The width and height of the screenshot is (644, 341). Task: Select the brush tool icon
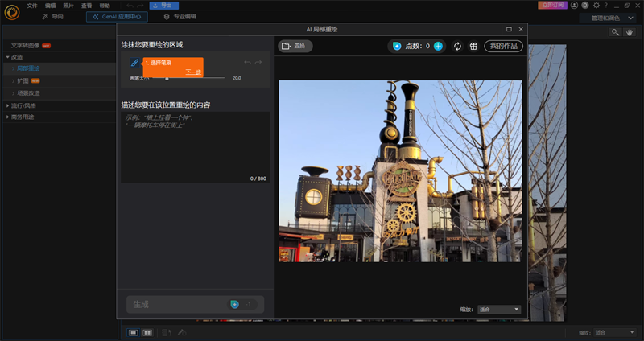[x=134, y=63]
